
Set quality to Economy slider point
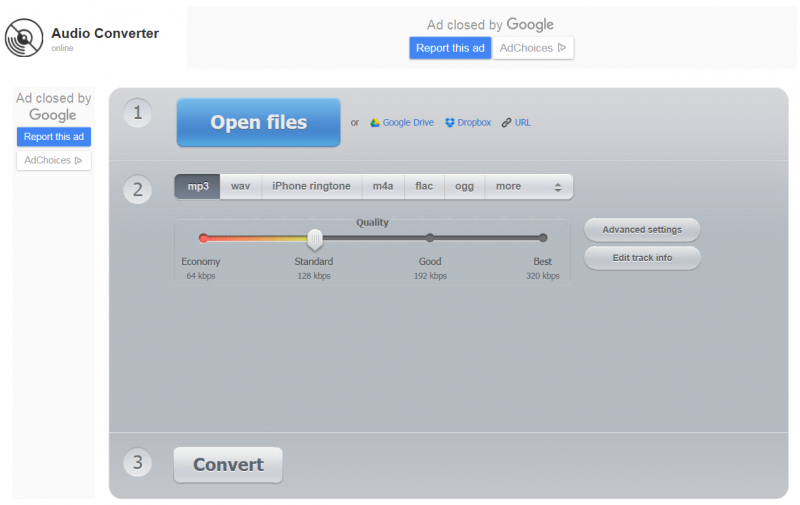click(x=204, y=238)
